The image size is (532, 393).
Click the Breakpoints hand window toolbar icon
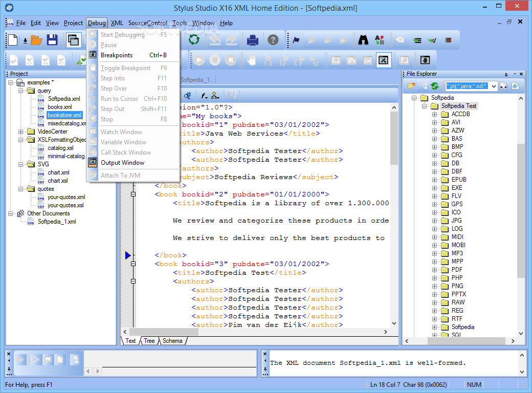pos(425,60)
